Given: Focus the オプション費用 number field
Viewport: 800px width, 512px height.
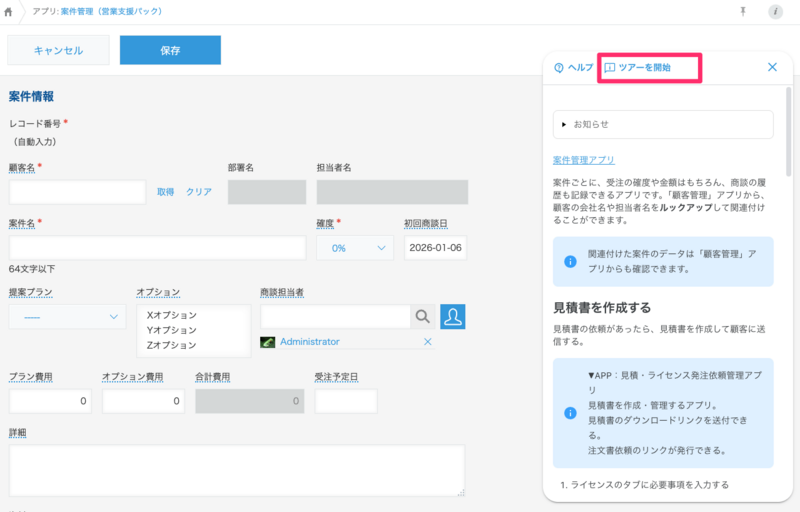Looking at the screenshot, I should [143, 401].
